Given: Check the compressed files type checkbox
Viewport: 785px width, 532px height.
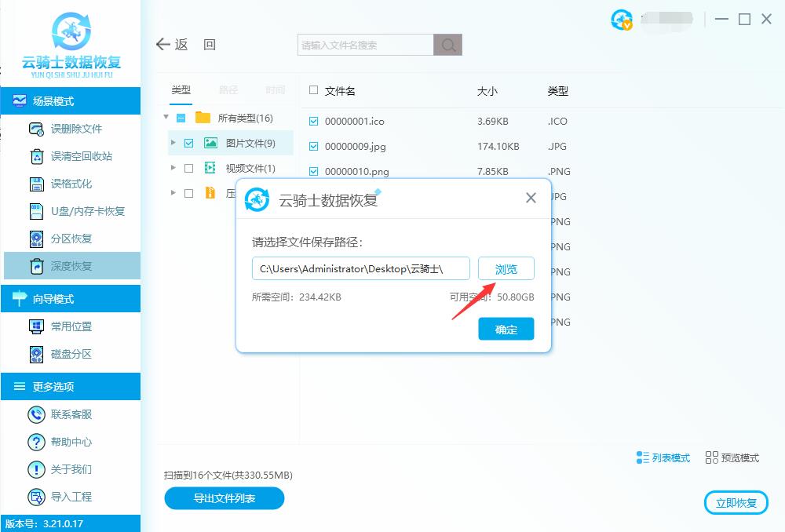Looking at the screenshot, I should tap(188, 193).
